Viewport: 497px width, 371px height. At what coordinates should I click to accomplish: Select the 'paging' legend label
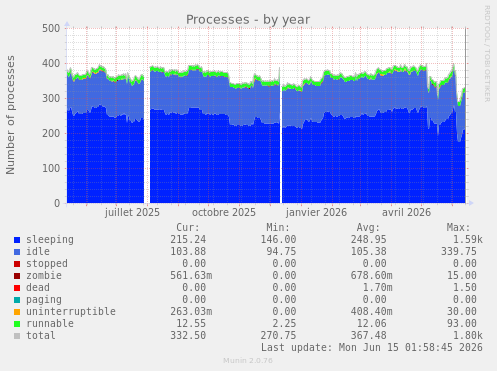[44, 300]
